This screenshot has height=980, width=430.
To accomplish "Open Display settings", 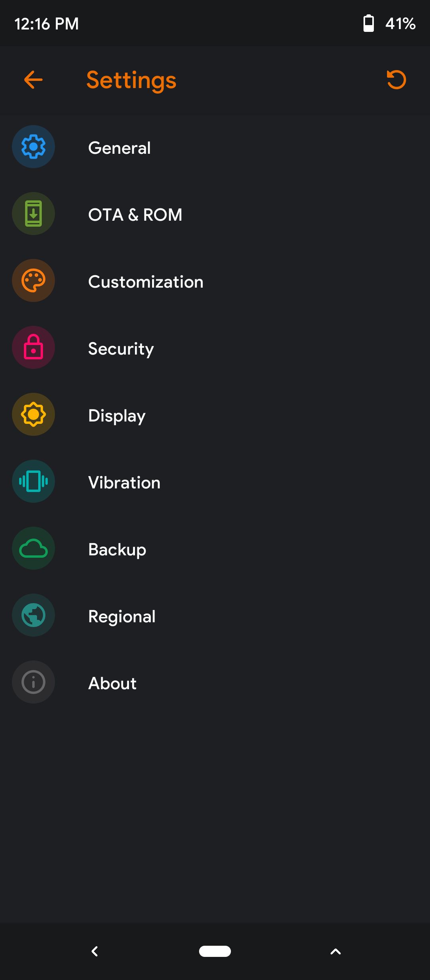I will [x=117, y=416].
